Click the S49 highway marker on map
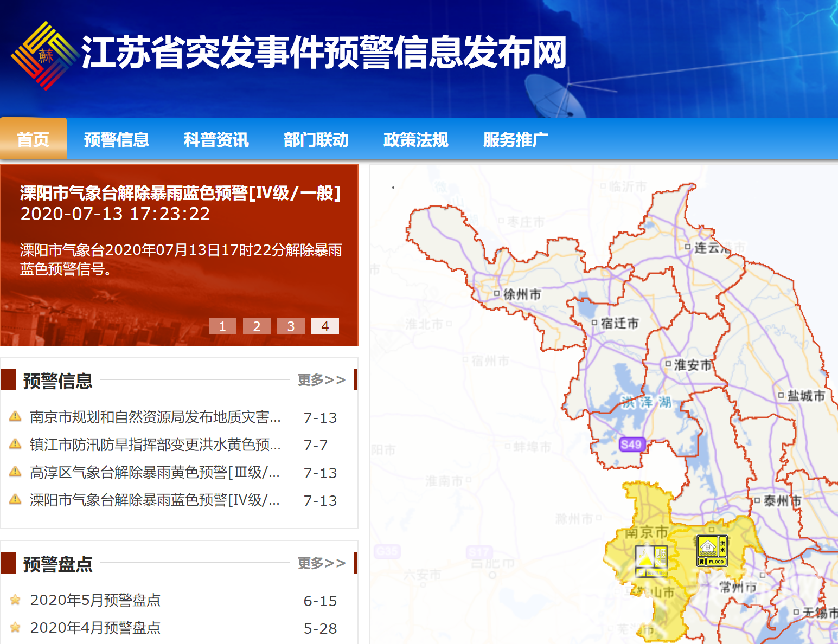Image resolution: width=838 pixels, height=644 pixels. point(631,445)
